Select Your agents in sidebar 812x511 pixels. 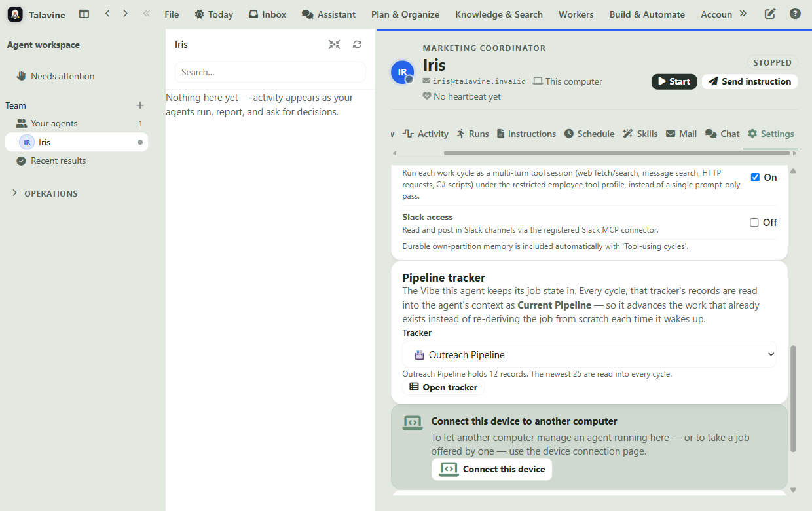point(77,123)
